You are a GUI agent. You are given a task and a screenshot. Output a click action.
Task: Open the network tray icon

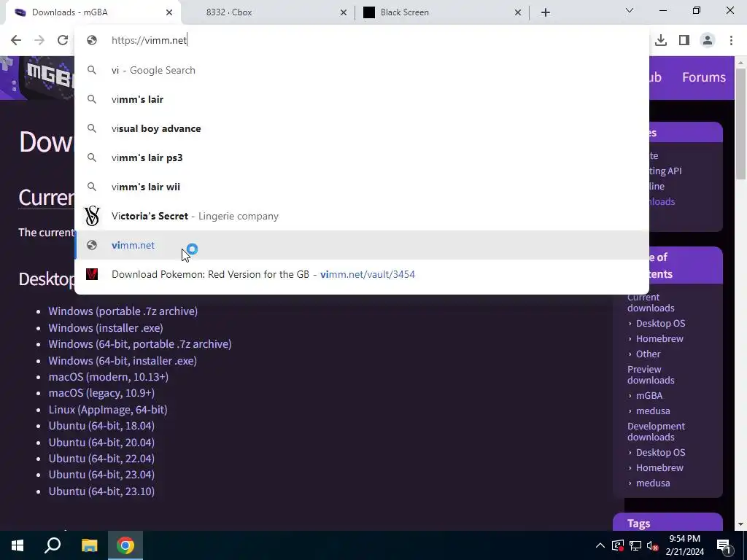635,545
